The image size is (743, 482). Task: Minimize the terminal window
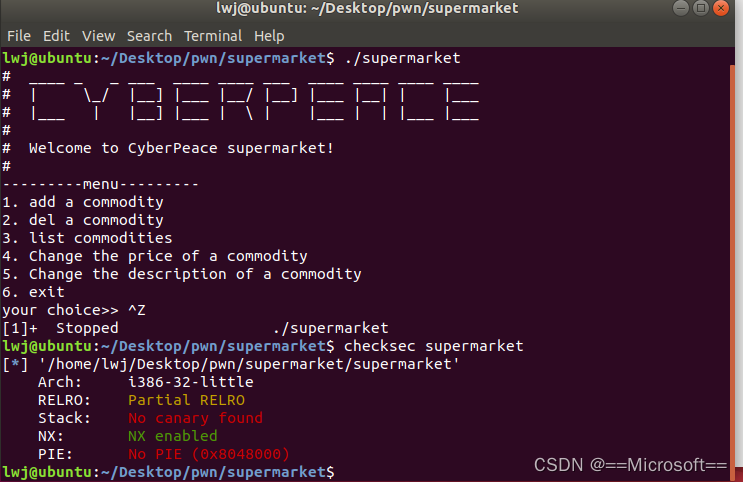tap(680, 8)
